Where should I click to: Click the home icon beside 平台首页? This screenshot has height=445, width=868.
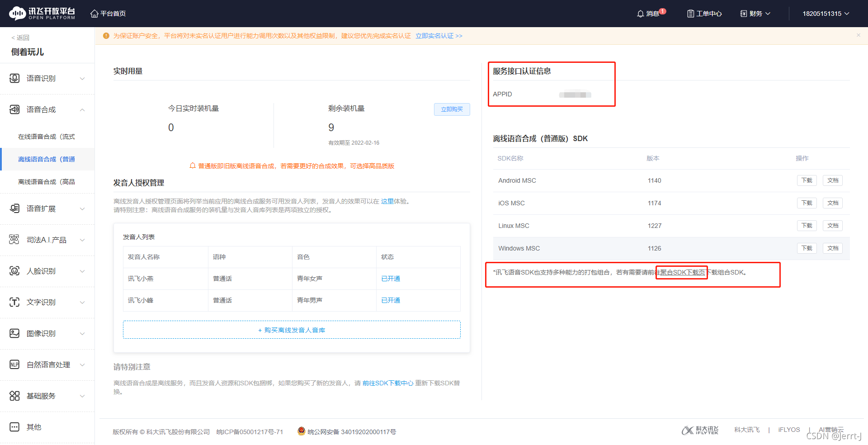(x=94, y=14)
